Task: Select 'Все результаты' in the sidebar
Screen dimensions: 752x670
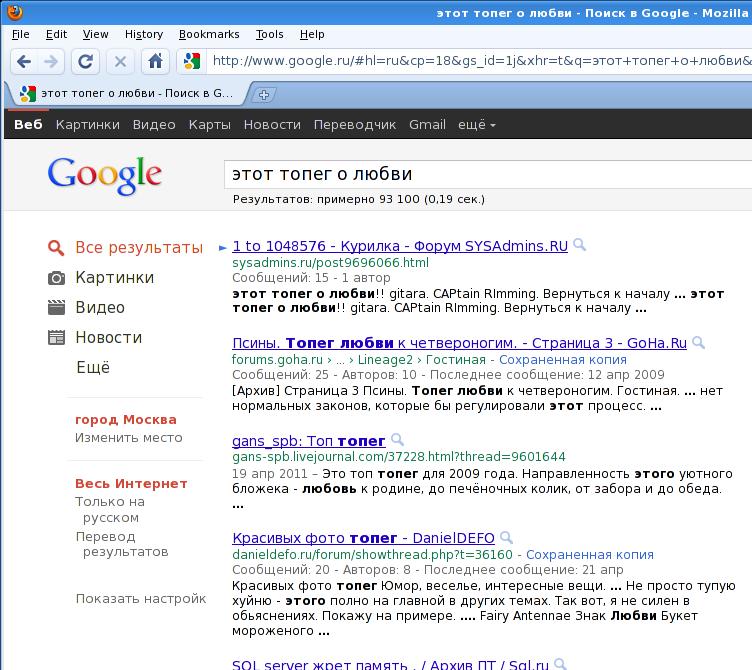Action: click(139, 247)
